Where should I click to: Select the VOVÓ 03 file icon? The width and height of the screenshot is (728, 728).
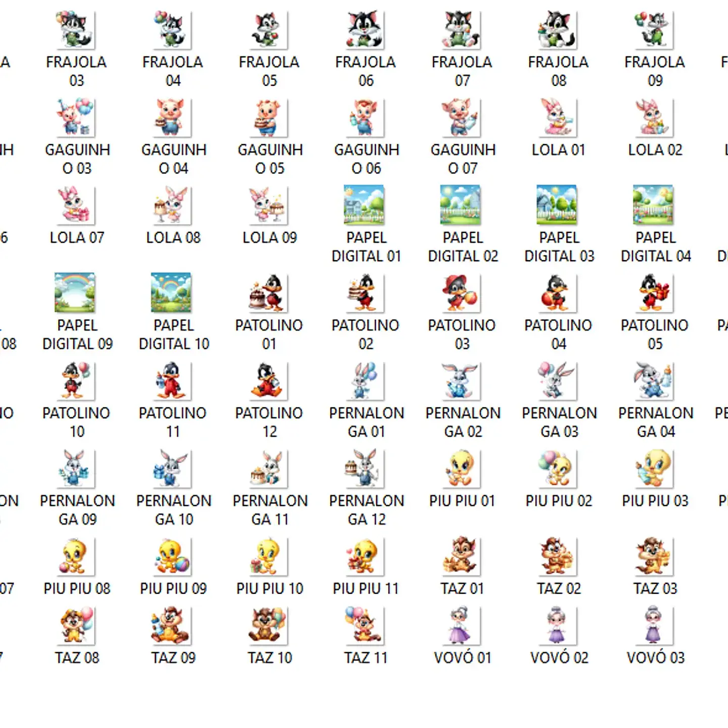655,625
